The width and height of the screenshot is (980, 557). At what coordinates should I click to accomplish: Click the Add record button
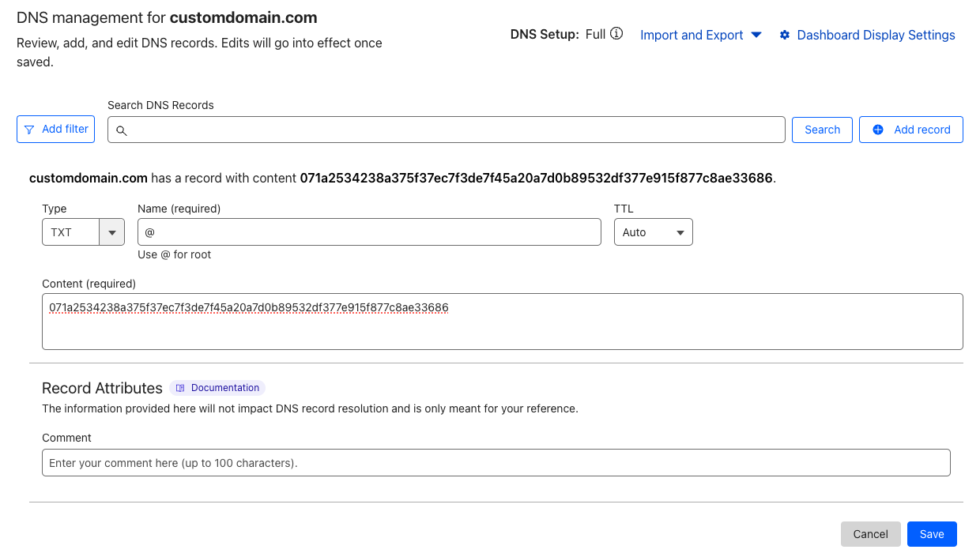click(910, 130)
